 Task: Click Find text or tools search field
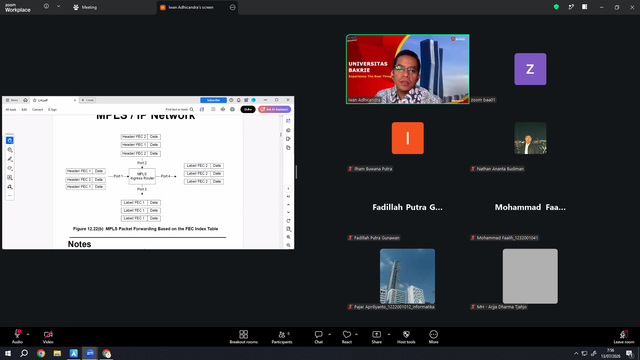(180, 109)
